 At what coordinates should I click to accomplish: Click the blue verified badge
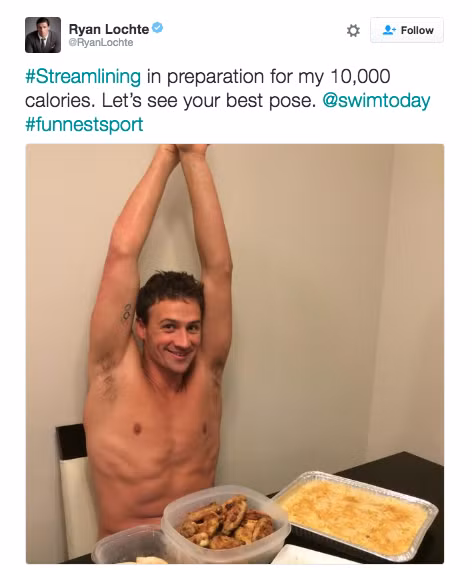[x=157, y=28]
